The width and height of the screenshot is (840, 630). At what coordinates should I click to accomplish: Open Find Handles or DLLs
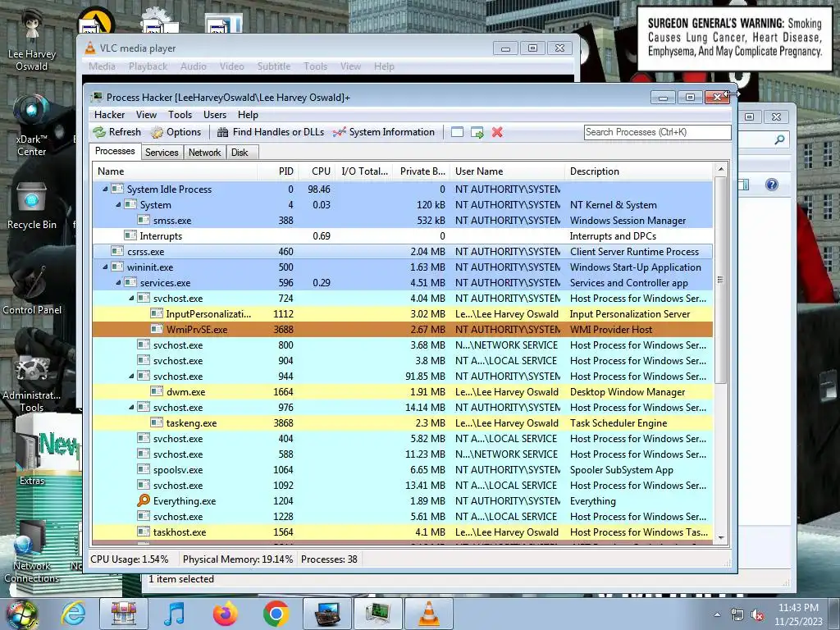coord(271,132)
